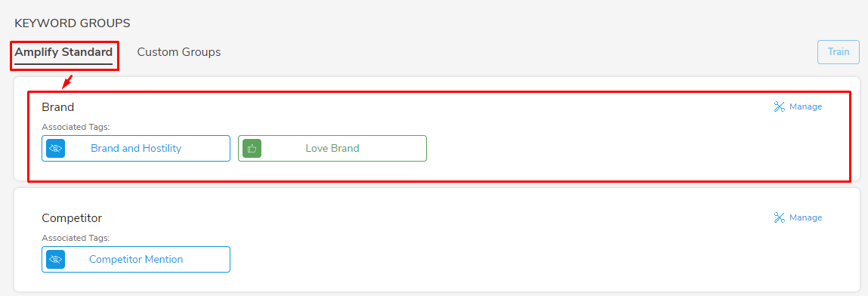
Task: Click the KEYWORD GROUPS heading
Action: click(73, 23)
